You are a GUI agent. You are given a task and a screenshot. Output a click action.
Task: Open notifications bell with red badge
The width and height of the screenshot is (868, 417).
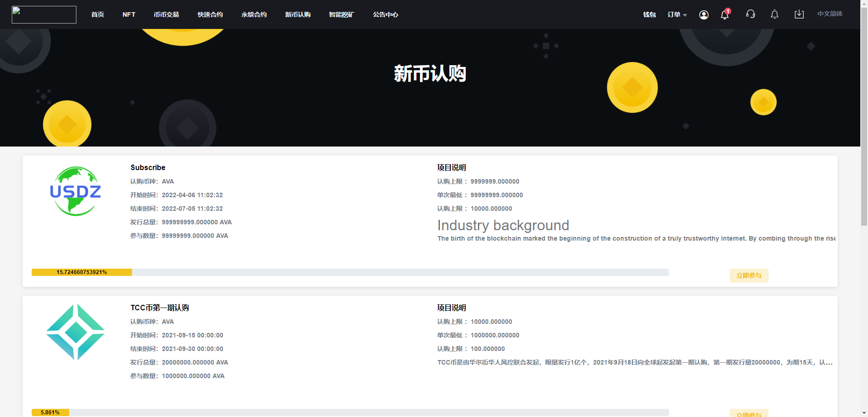(725, 14)
